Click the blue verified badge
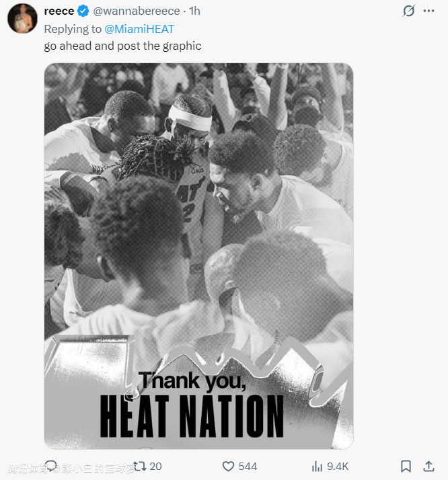The width and height of the screenshot is (448, 480). [x=83, y=11]
